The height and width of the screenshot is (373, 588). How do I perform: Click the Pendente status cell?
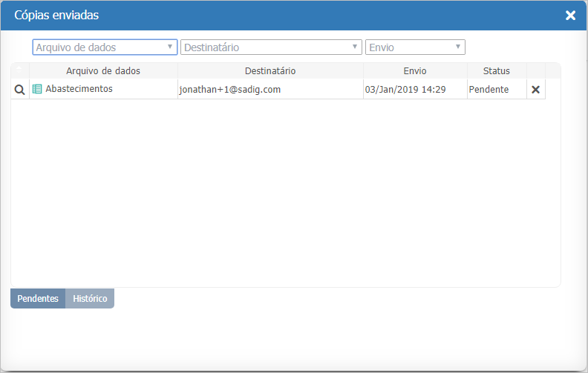[489, 89]
